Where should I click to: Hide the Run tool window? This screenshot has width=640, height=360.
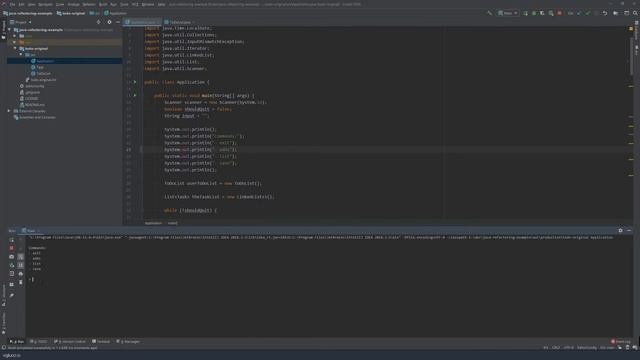[629, 231]
